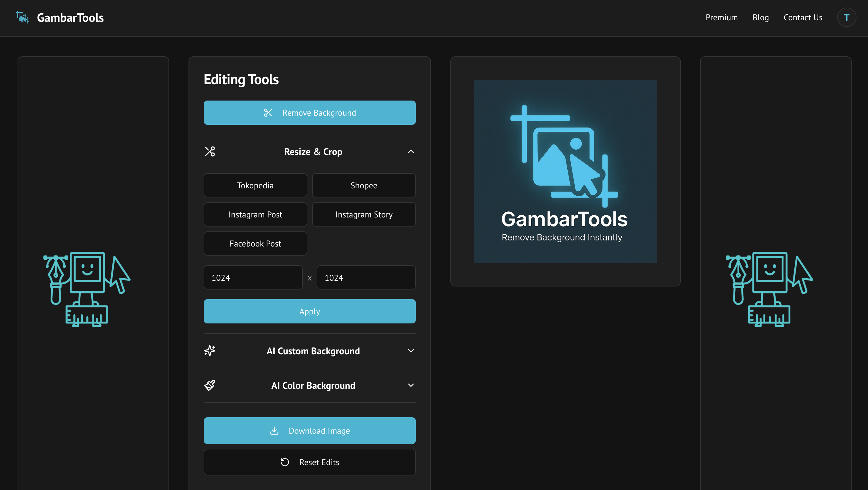
Task: Click the Download Image button
Action: point(309,431)
